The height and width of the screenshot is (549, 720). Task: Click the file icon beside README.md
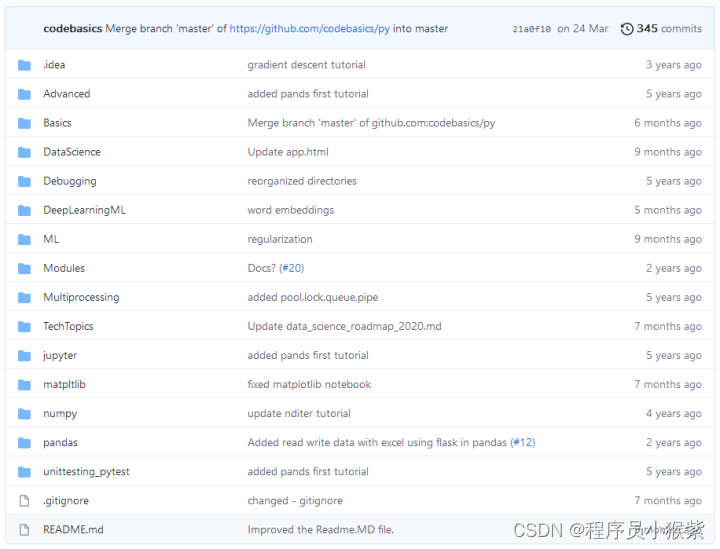tap(24, 530)
